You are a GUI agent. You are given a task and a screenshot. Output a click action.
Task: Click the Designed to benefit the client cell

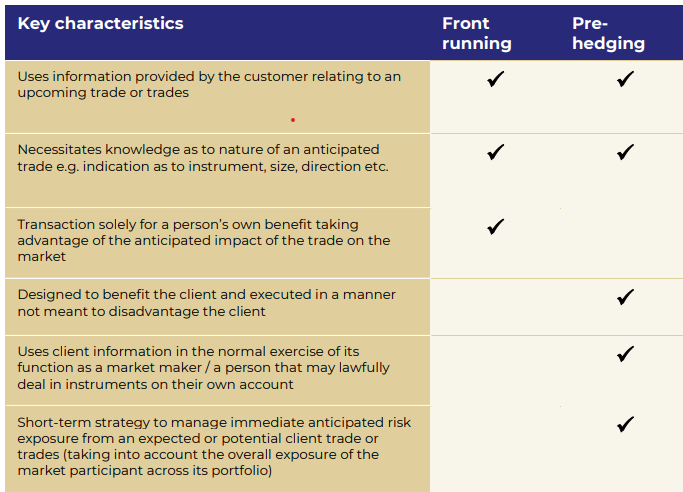click(x=217, y=307)
